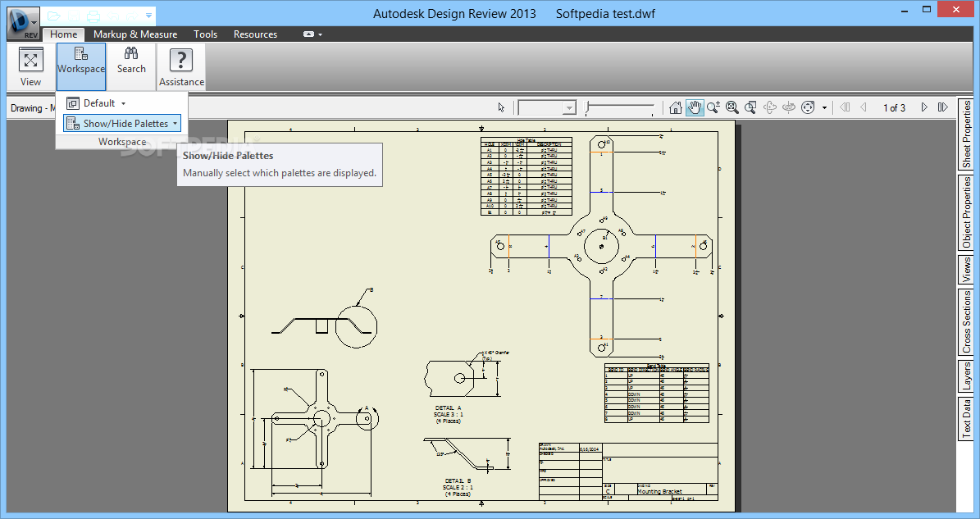Select the Pan hand tool
Image resolution: width=980 pixels, height=519 pixels.
(695, 107)
